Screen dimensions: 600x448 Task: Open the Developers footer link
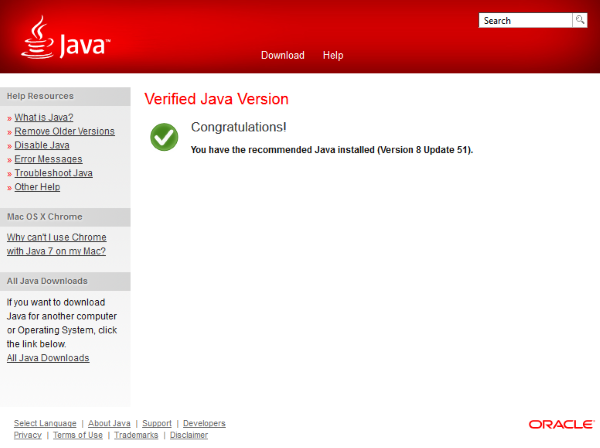tap(204, 423)
